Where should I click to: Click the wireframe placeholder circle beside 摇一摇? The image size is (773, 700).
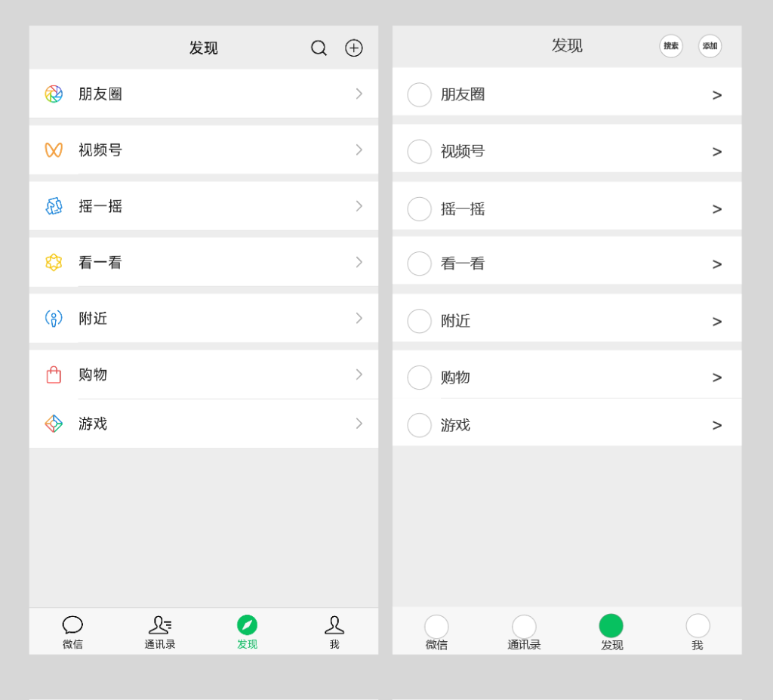coord(420,209)
